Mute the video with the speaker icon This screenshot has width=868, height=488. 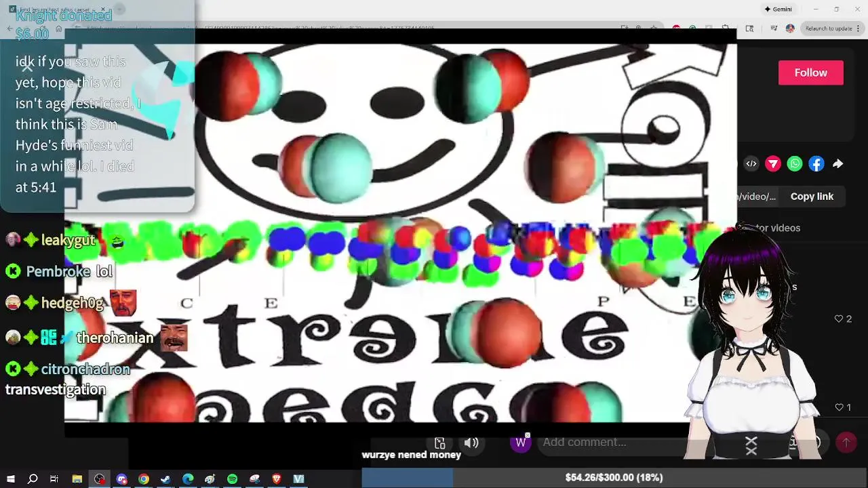[471, 443]
